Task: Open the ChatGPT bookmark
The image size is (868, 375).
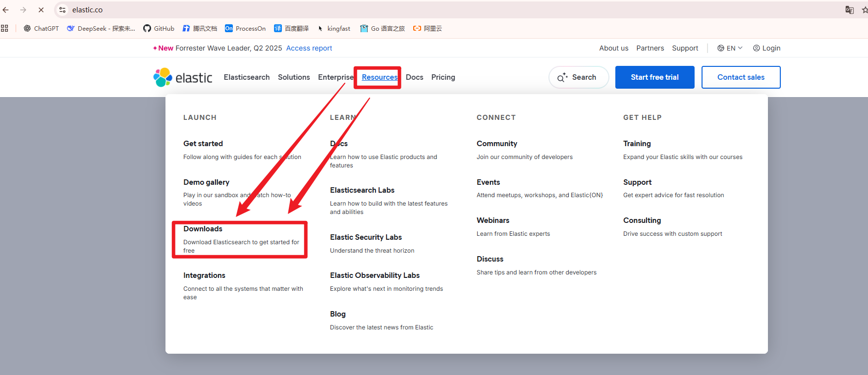Action: [x=41, y=28]
